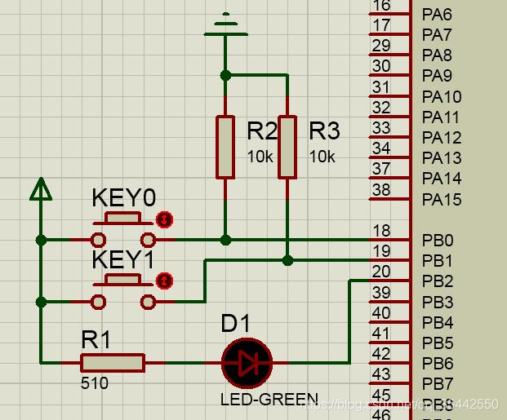Click the PB2 pin label
This screenshot has height=420, width=507.
pyautogui.click(x=438, y=281)
